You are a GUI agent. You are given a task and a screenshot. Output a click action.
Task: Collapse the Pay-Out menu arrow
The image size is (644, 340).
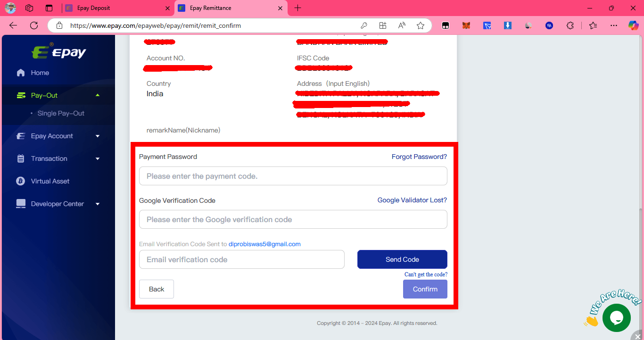(x=98, y=95)
